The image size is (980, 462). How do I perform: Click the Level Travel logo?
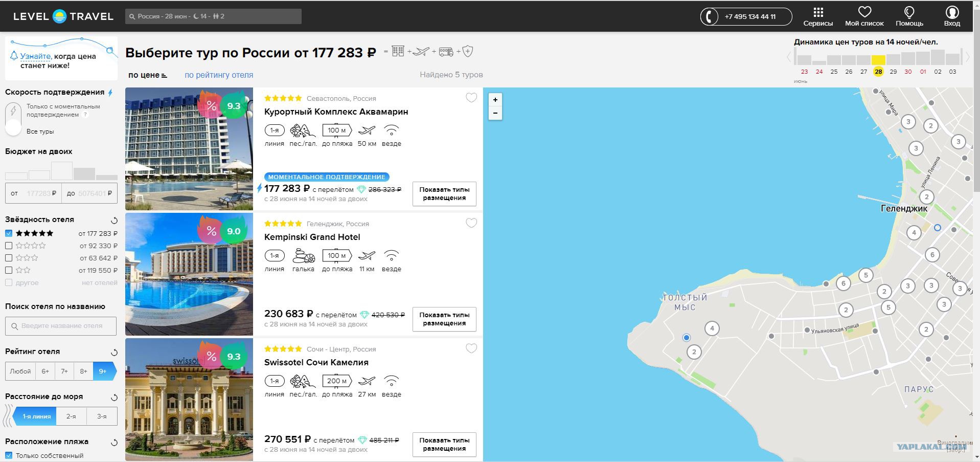click(x=63, y=16)
